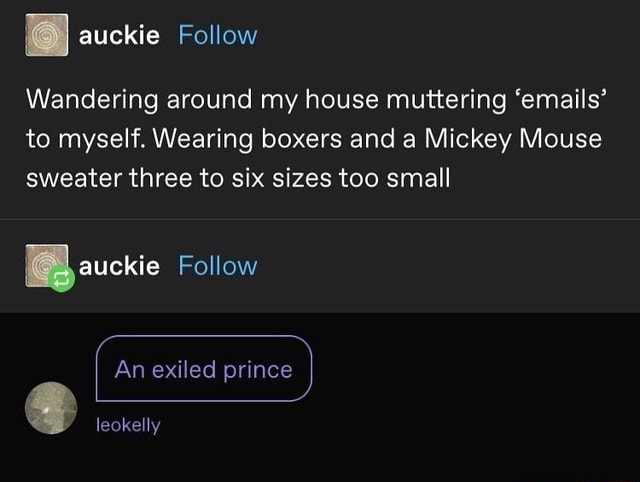The width and height of the screenshot is (640, 482).
Task: Open auckie's profile from the reblog header
Action: pos(119,266)
